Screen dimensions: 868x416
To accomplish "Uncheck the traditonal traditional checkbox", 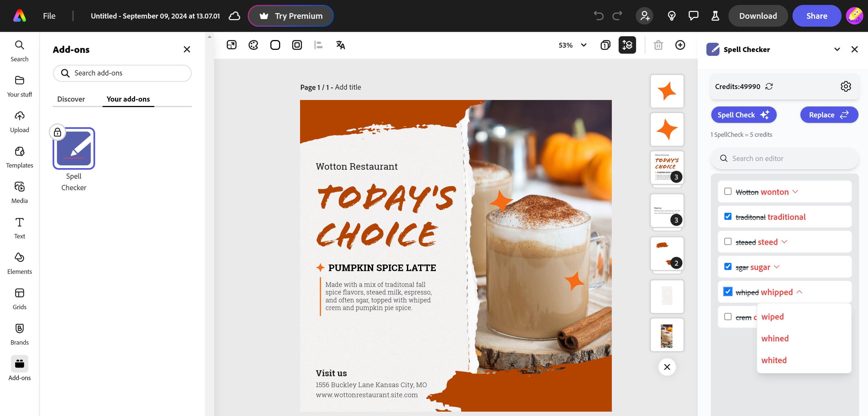I will (x=728, y=216).
